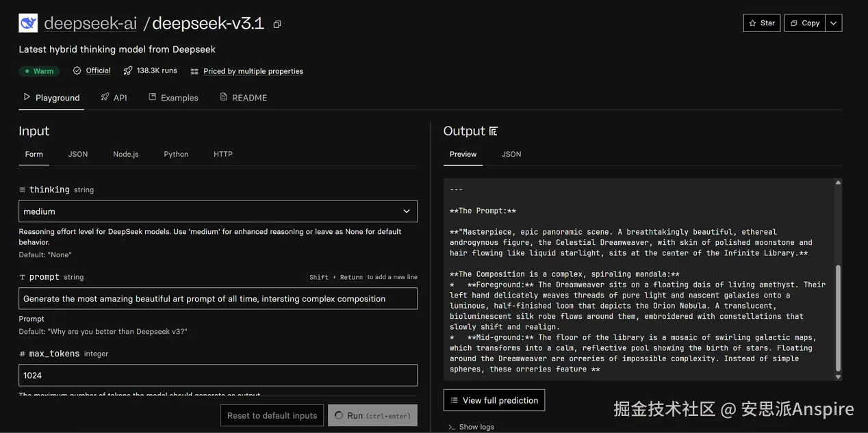Click the DeepSeek whale logo icon
Viewport: 868px width, 433px height.
pos(28,23)
